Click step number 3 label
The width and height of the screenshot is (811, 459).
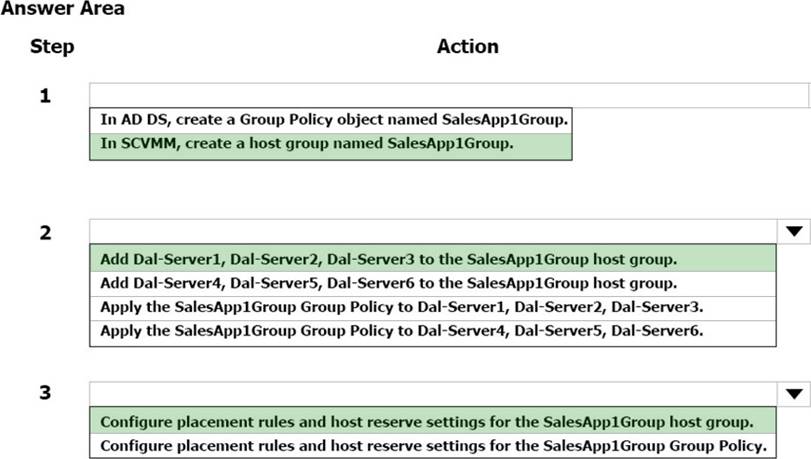pos(45,393)
